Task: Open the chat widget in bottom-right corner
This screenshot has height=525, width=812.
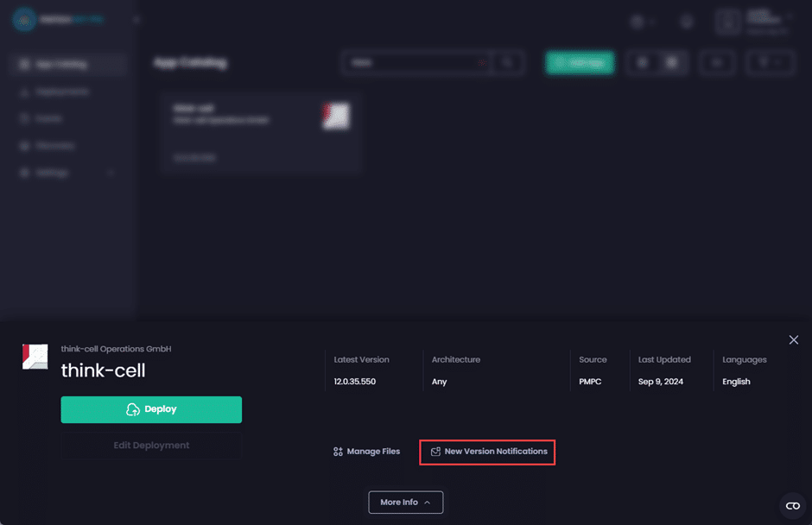Action: (791, 505)
